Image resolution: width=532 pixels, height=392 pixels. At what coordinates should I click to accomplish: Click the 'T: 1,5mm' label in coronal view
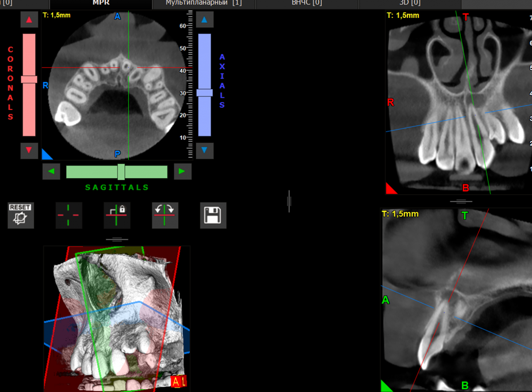tap(403, 16)
